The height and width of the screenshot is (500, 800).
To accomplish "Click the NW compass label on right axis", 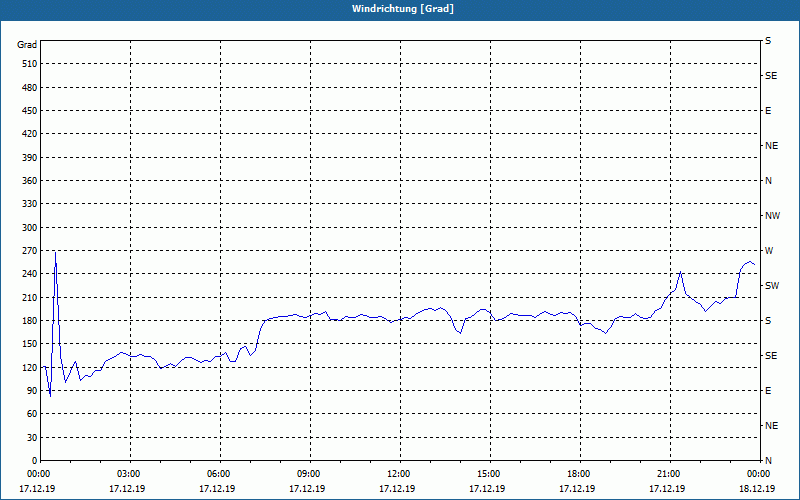I will [x=772, y=216].
